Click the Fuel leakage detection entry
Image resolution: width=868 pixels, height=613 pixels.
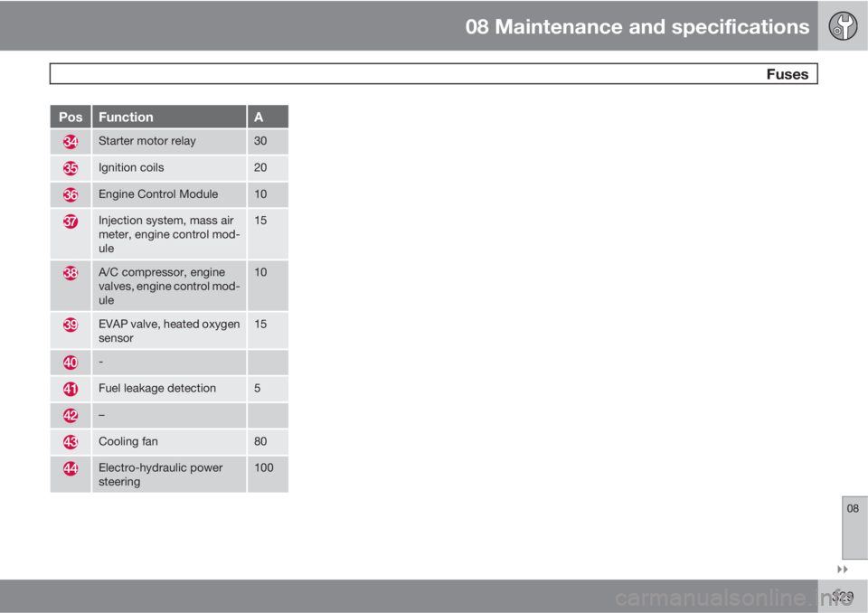pos(156,389)
